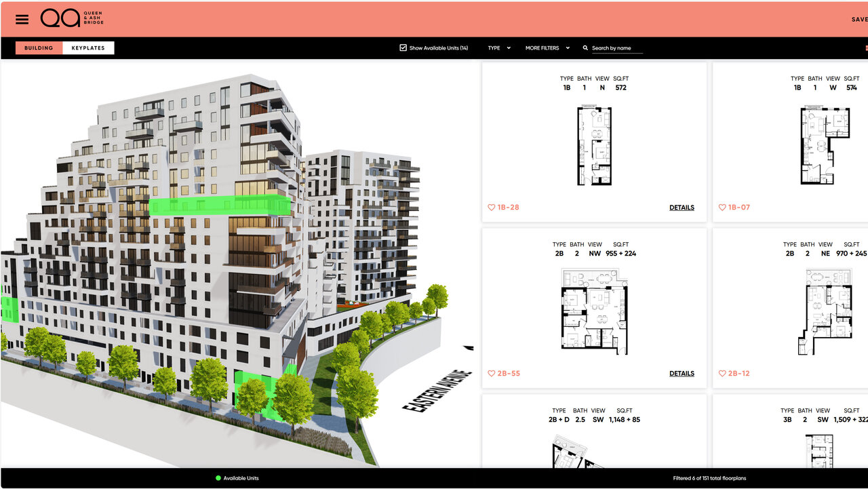Focus the Search by name field
Screen dimensions: 868x489
tap(616, 48)
